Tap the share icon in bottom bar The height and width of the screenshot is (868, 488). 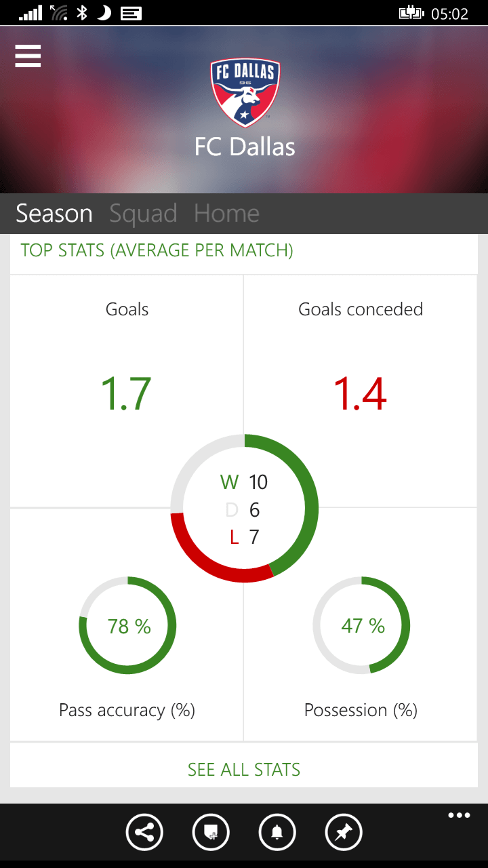point(144,832)
